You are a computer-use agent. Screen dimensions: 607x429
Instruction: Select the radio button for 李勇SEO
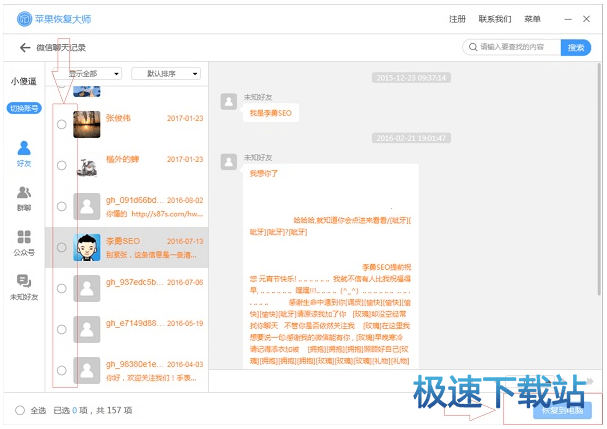[x=62, y=247]
